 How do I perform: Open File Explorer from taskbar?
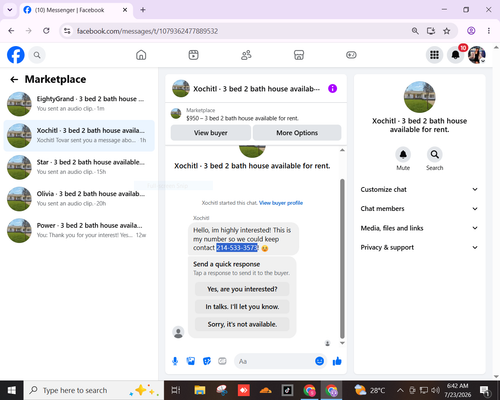[200, 390]
